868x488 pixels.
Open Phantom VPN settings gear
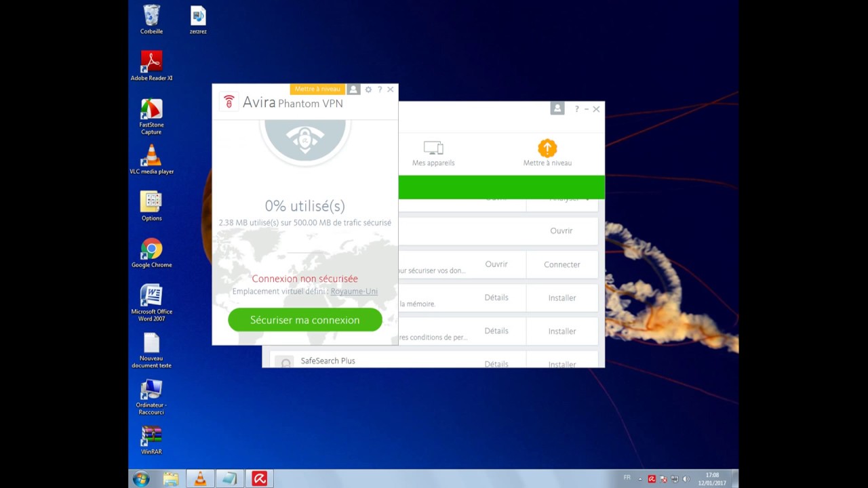pos(368,89)
